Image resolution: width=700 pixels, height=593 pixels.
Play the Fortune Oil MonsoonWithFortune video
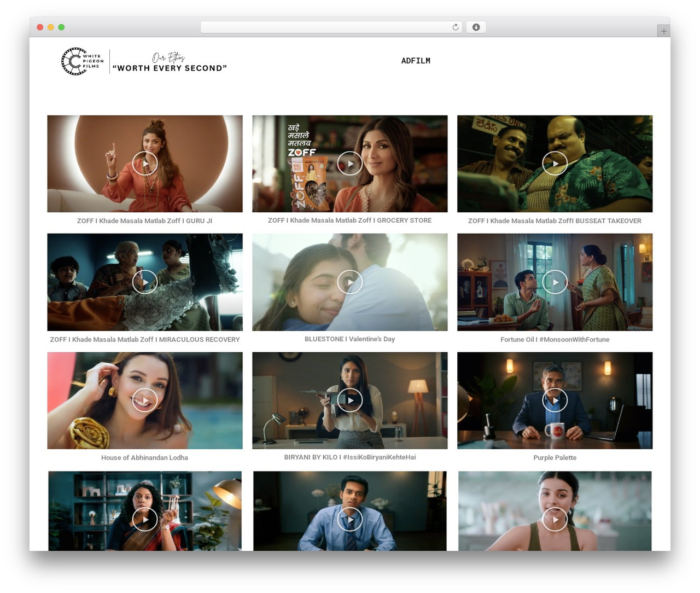(555, 282)
